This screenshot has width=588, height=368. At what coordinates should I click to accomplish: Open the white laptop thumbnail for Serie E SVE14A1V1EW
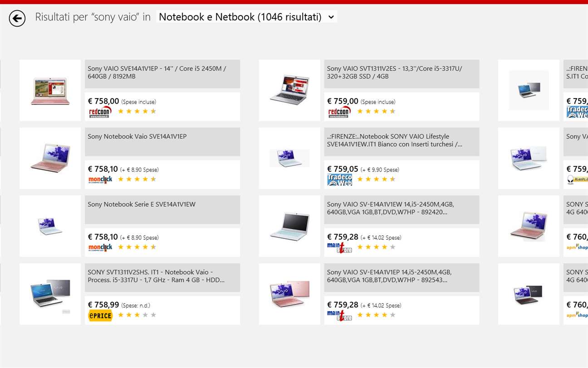50,226
